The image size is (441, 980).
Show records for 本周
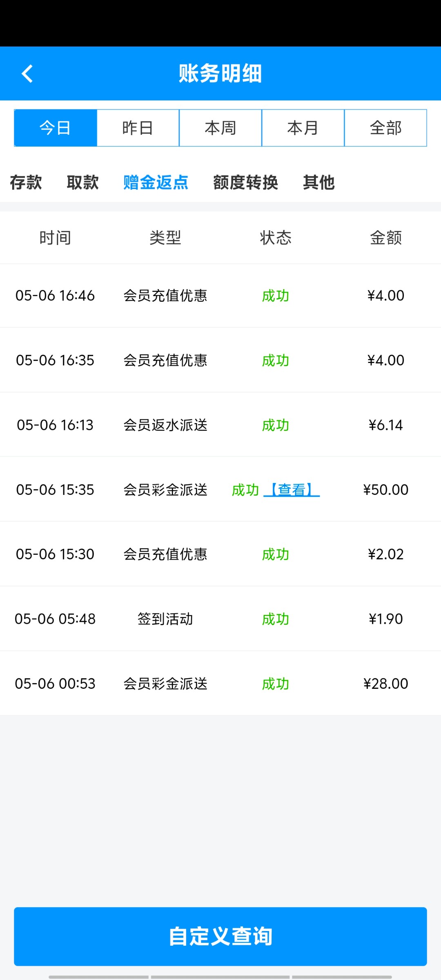tap(220, 128)
